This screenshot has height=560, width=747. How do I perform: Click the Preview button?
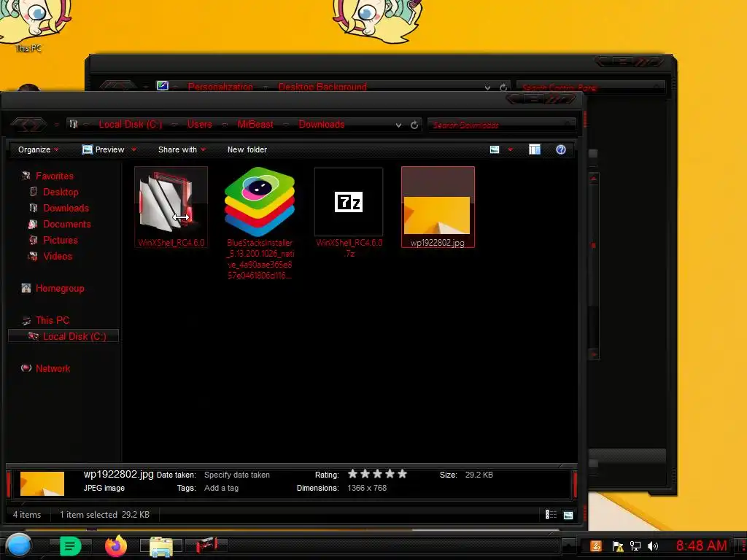(x=104, y=149)
